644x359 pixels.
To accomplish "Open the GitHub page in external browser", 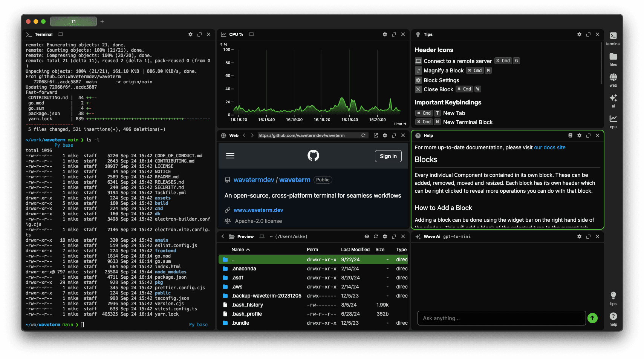I will coord(375,135).
